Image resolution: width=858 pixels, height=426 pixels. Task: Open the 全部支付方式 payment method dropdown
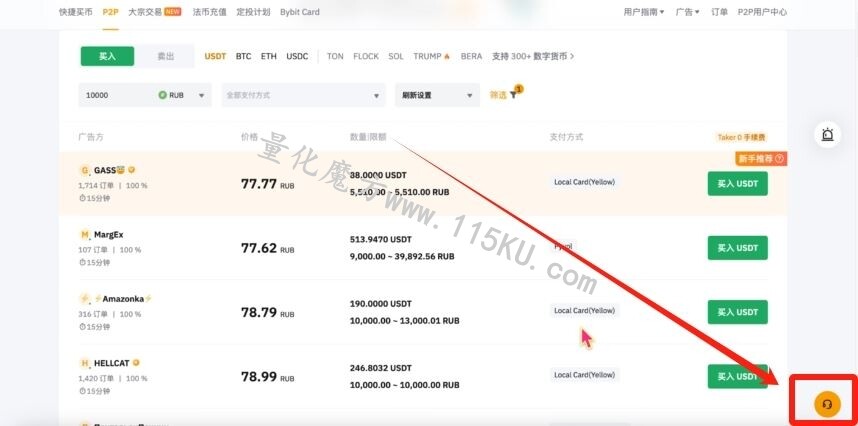(x=303, y=95)
